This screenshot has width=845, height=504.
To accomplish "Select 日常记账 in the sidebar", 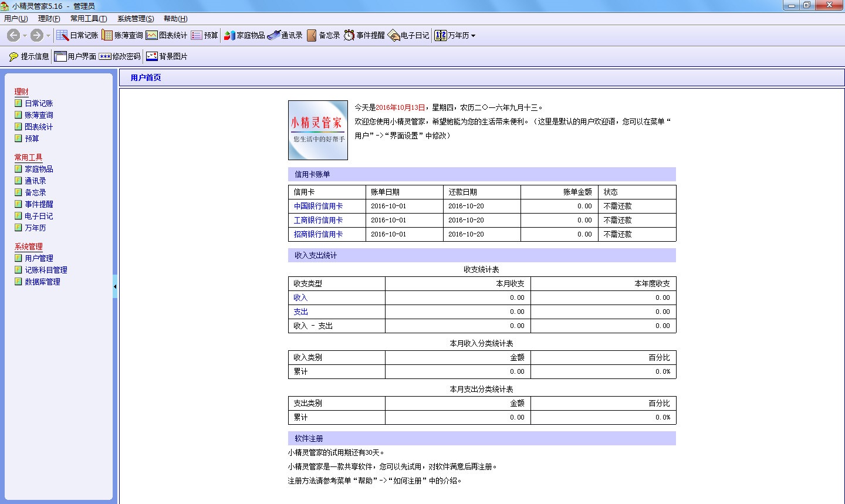I will click(39, 103).
